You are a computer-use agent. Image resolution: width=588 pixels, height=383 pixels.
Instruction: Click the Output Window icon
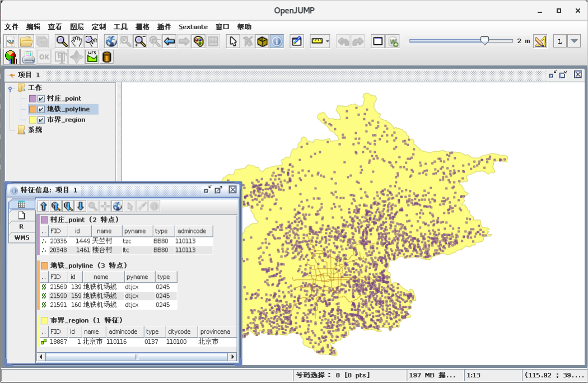(378, 41)
